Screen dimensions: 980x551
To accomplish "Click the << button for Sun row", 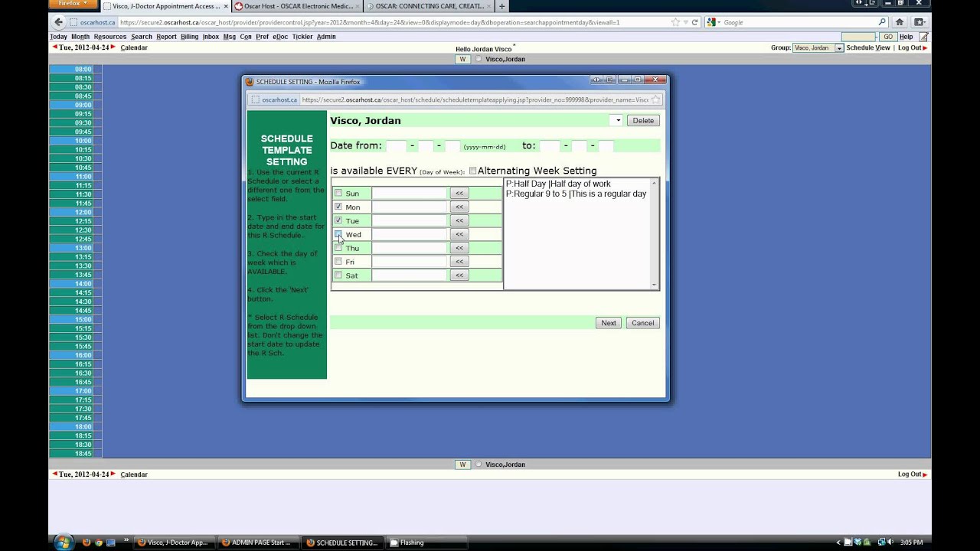I will pyautogui.click(x=459, y=193).
